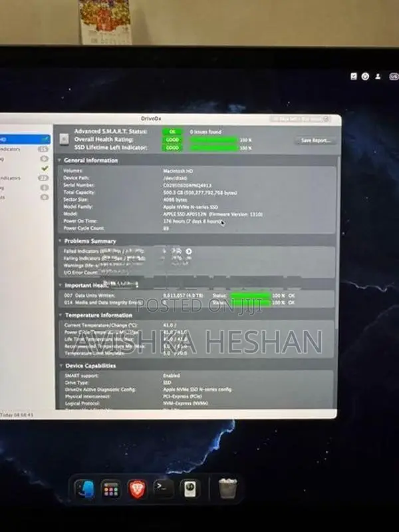399x532 pixels.
Task: Select sidebar indicators row with badge 15
Action: point(24,149)
